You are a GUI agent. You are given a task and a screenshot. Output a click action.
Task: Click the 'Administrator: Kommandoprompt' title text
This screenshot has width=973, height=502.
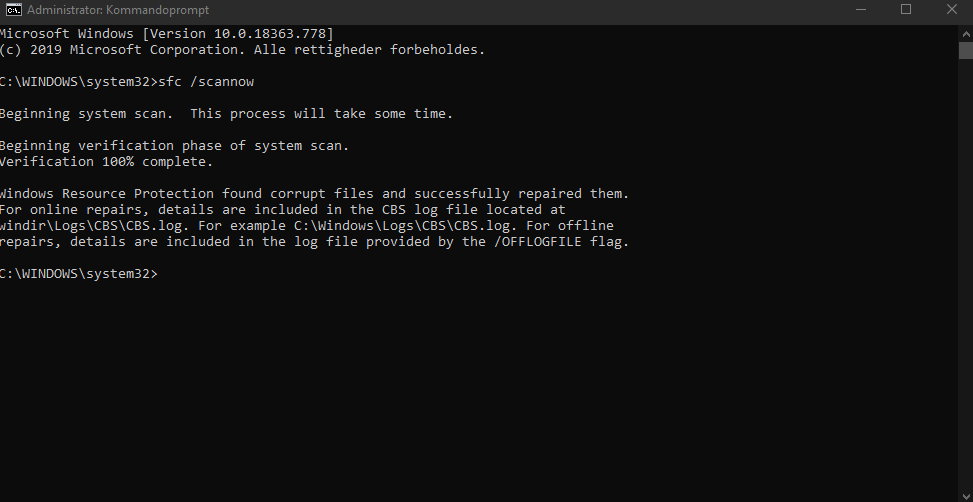click(118, 10)
